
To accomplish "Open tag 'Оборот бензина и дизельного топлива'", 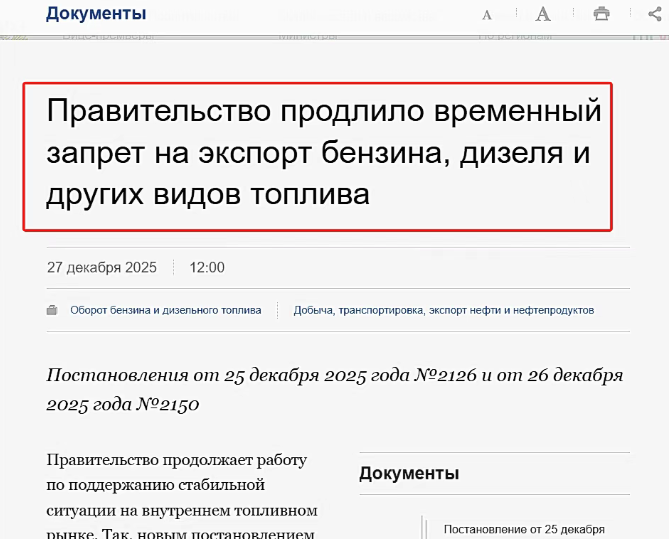I will (x=165, y=310).
